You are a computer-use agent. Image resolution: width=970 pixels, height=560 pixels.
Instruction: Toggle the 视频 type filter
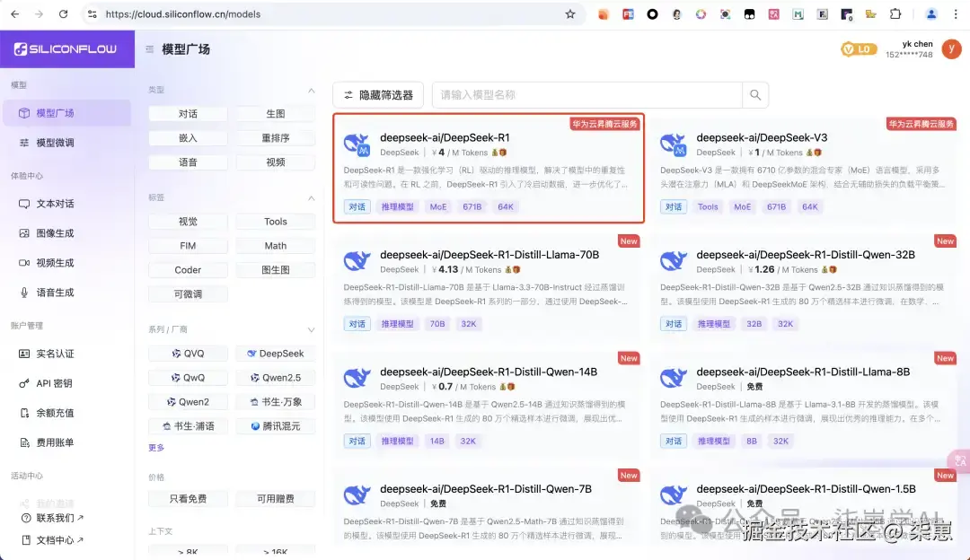(276, 162)
